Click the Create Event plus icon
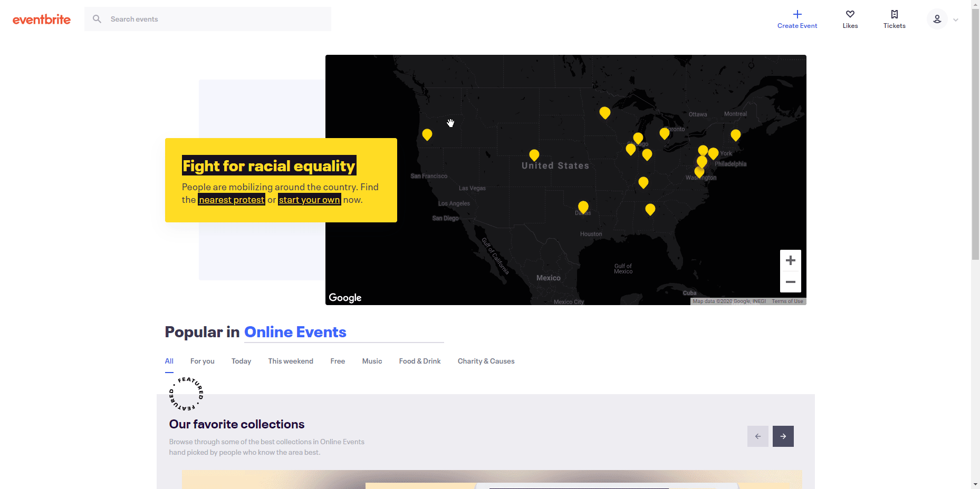Screen dimensions: 980x489 797,14
